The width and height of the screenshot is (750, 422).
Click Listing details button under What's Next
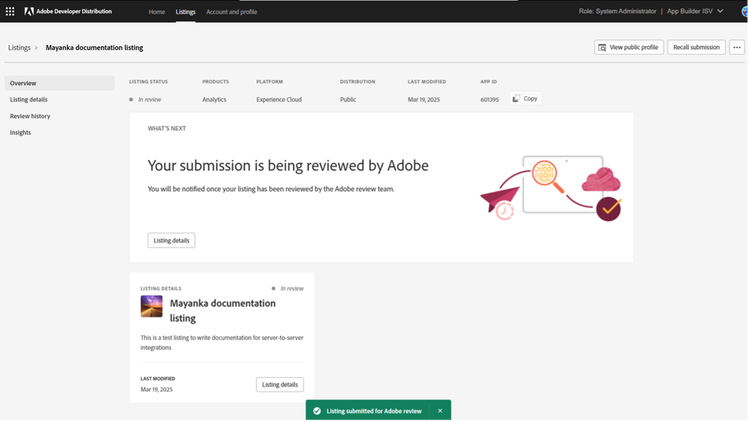(171, 241)
